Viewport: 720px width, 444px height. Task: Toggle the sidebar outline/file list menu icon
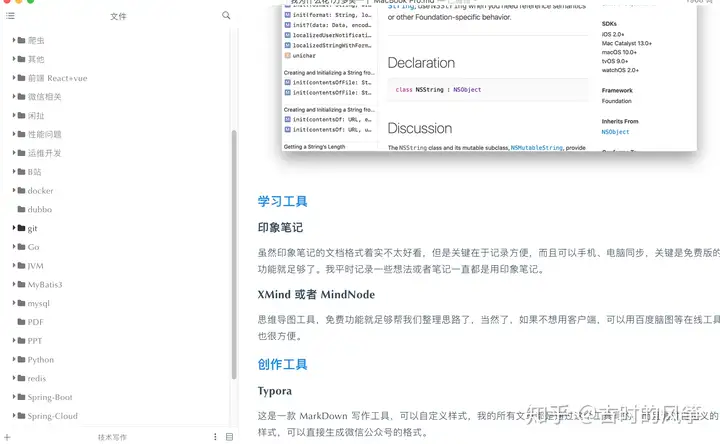10,16
